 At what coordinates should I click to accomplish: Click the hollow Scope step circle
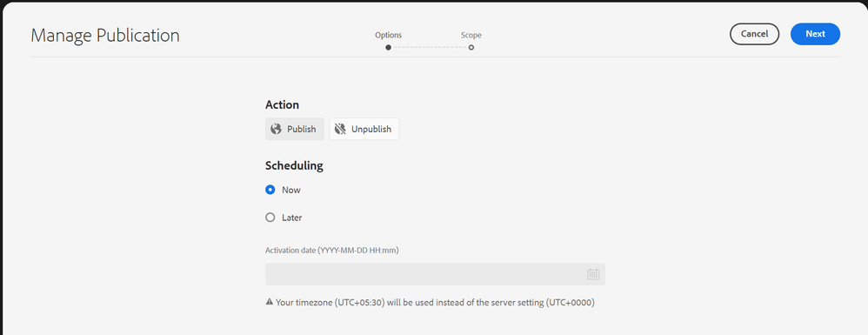coord(471,48)
